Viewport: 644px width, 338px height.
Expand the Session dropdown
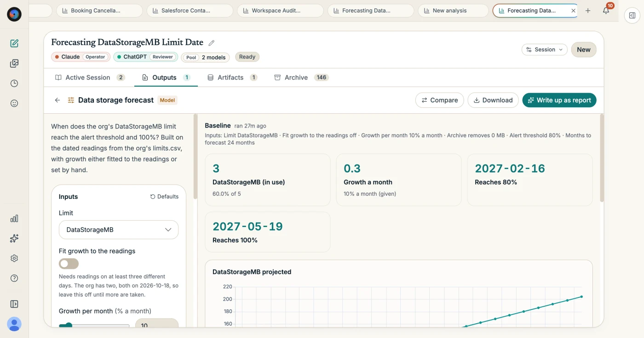[x=545, y=50]
